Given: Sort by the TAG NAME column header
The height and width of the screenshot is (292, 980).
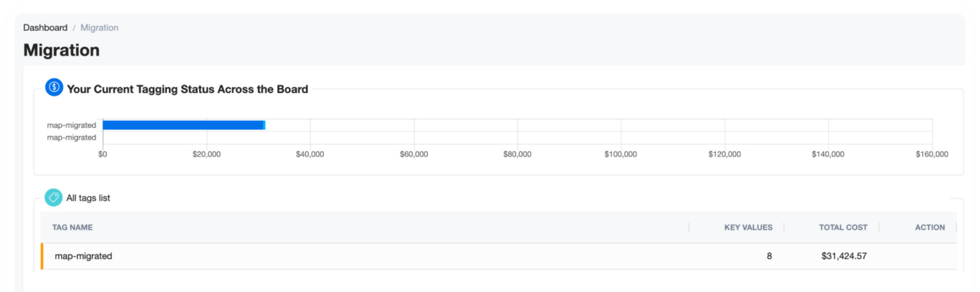Looking at the screenshot, I should coord(73,228).
